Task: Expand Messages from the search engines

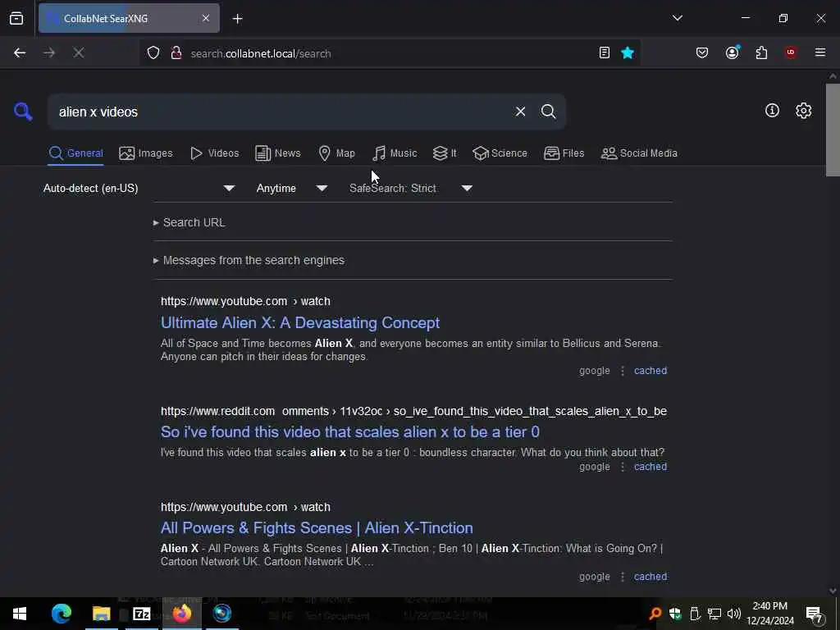Action: coord(249,260)
